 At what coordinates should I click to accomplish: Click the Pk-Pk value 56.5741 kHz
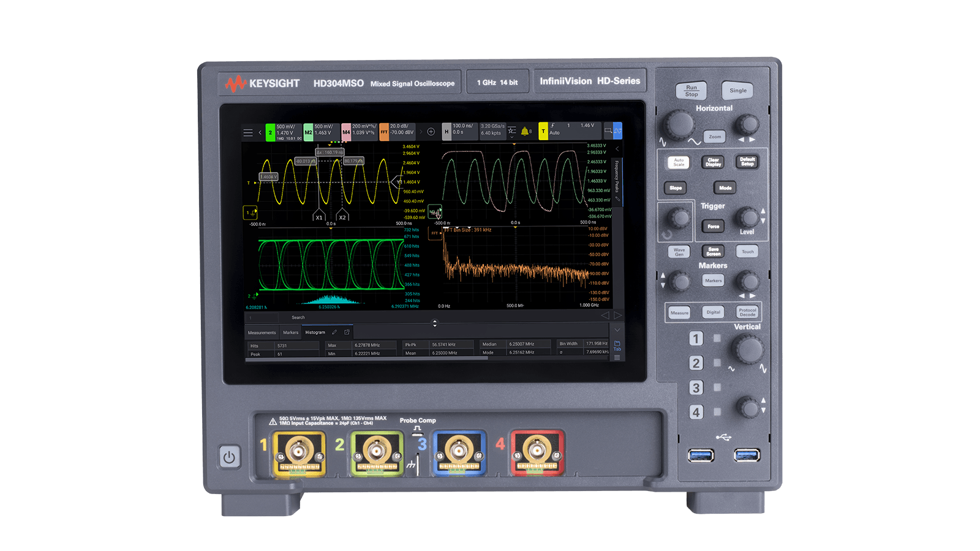point(444,345)
